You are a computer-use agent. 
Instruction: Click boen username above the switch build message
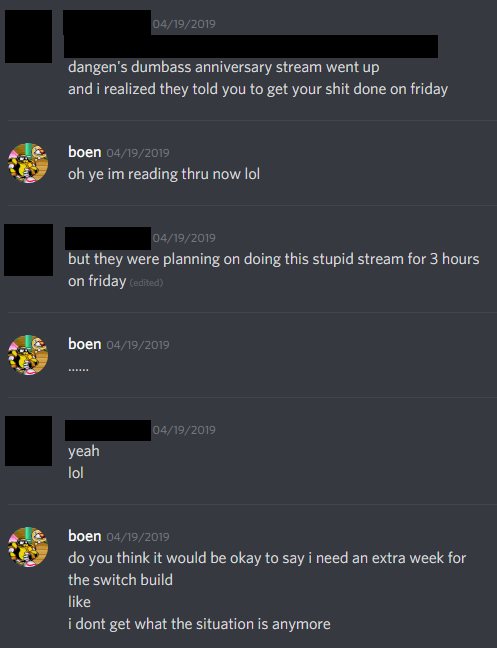[x=85, y=536]
